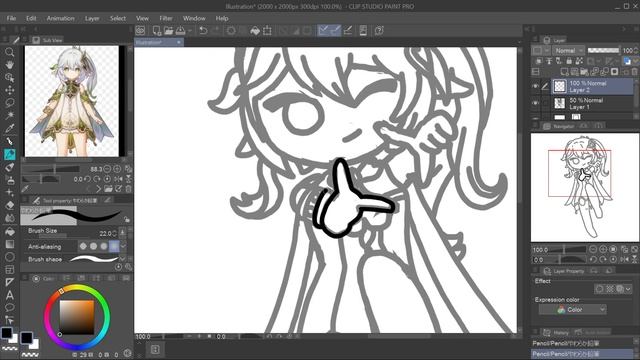Image resolution: width=640 pixels, height=360 pixels.
Task: Click the Open file folder icon
Action: point(168,31)
